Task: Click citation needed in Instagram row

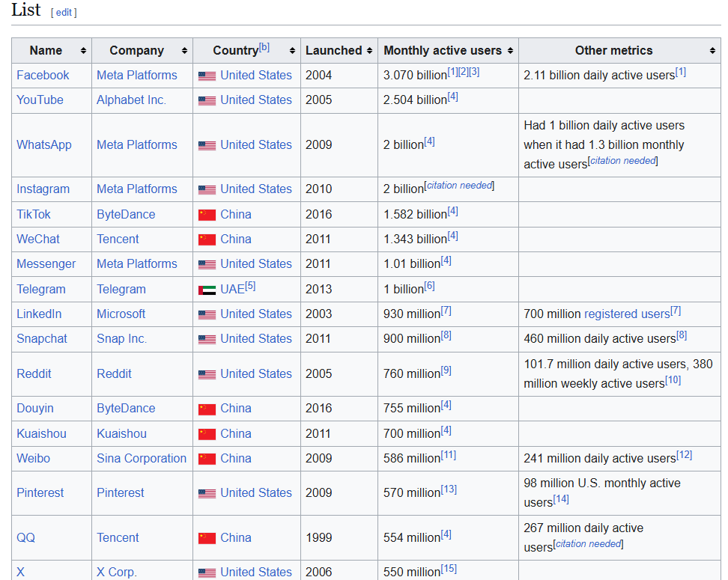Action: click(460, 186)
